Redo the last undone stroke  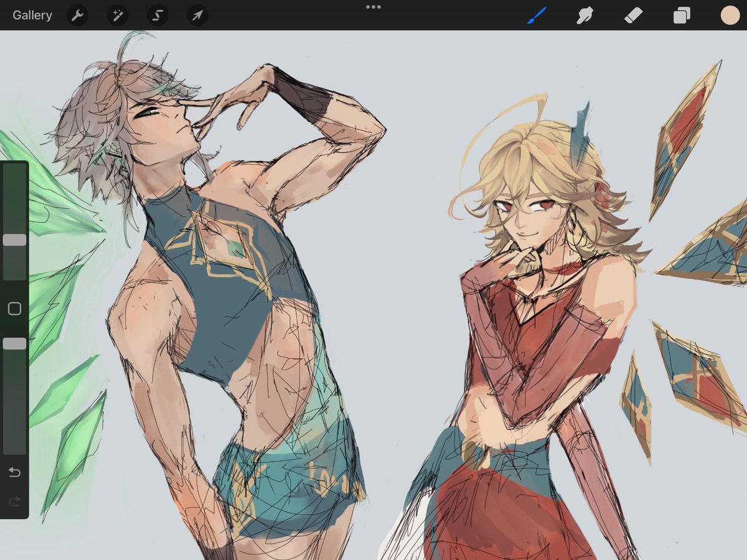tap(14, 500)
